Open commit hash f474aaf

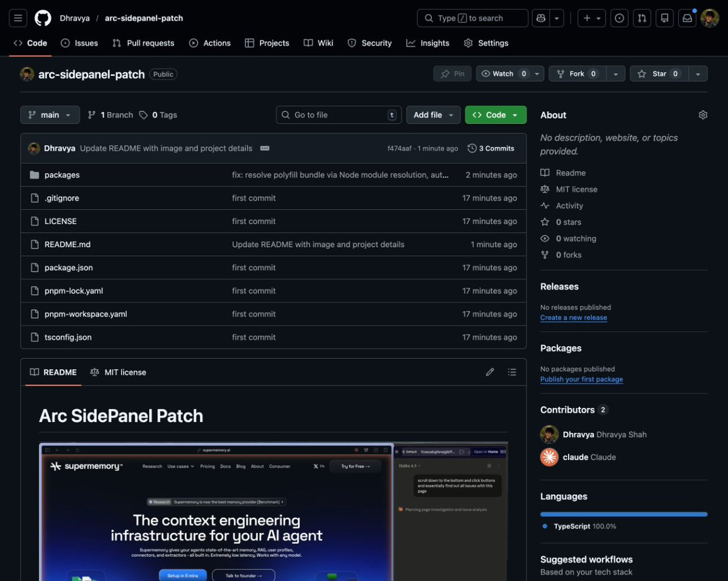[x=400, y=148]
